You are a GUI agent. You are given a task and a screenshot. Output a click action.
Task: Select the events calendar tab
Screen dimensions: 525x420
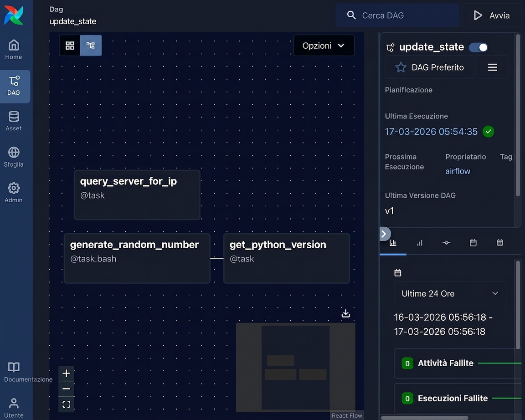(500, 243)
